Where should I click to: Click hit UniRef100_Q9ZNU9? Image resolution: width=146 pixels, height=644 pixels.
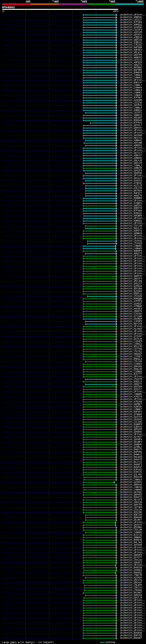point(131,319)
